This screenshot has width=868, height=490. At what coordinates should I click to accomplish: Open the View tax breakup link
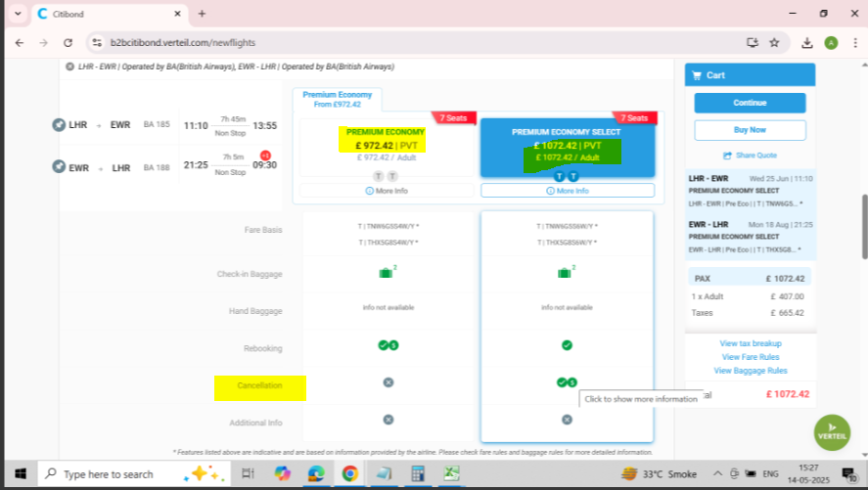coord(750,343)
